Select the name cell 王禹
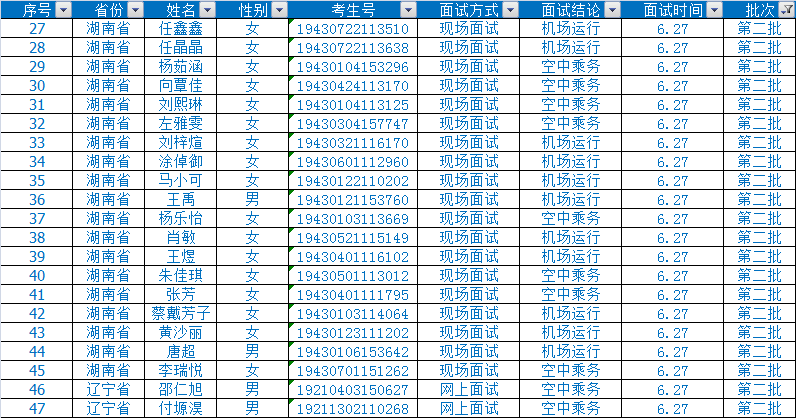 [x=181, y=200]
